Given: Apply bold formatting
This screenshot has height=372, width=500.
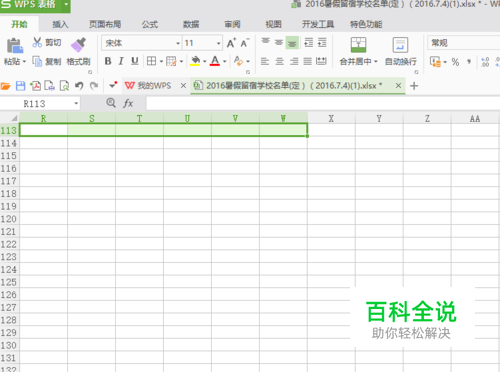Looking at the screenshot, I should (108, 61).
